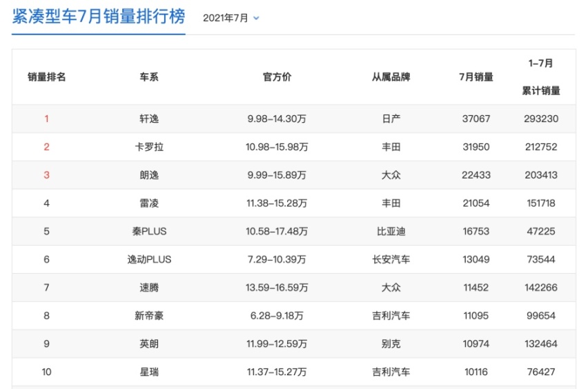This screenshot has height=389, width=588.
Task: Click the 从属品牌 column header
Action: tap(391, 77)
